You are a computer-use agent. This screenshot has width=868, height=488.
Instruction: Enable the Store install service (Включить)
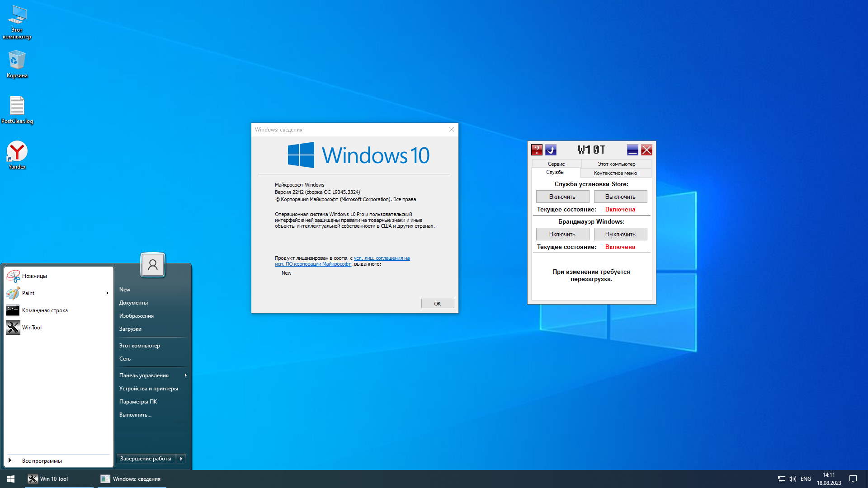[562, 197]
